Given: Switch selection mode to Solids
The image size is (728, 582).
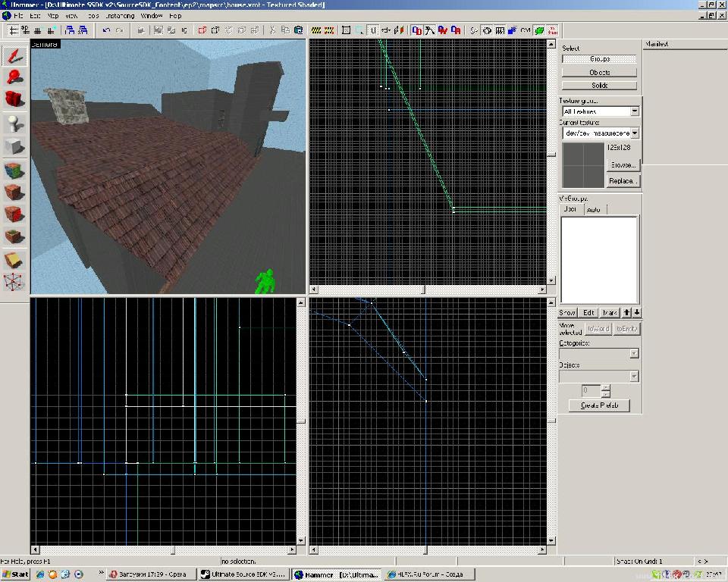Looking at the screenshot, I should click(x=599, y=85).
